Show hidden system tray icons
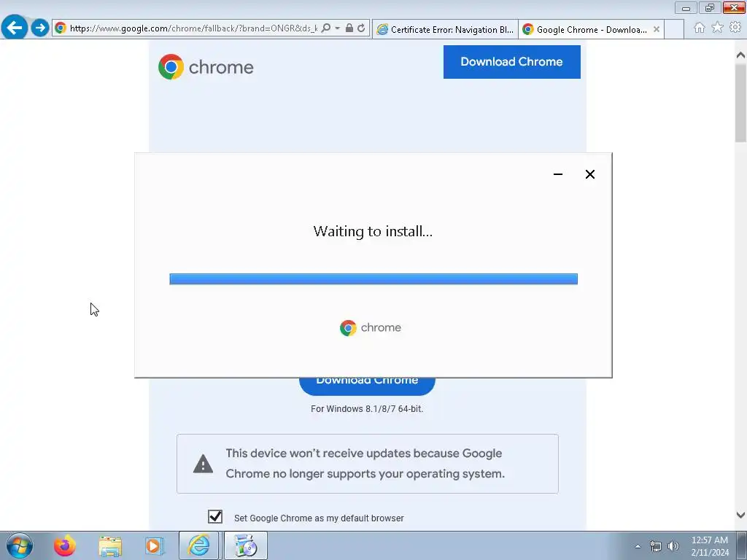 638,546
